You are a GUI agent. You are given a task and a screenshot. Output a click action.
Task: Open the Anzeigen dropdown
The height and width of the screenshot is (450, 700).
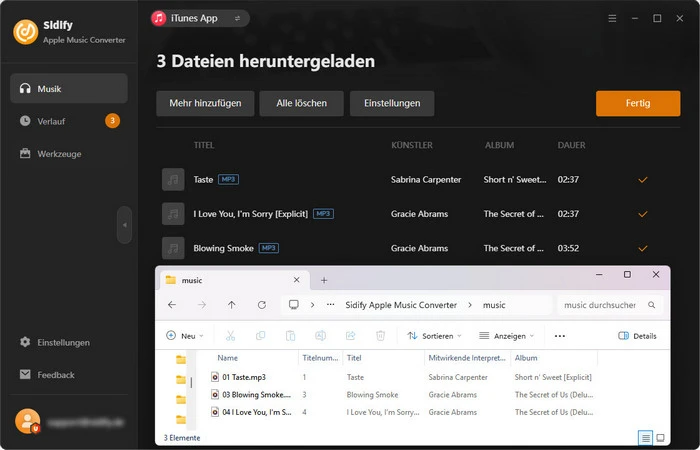506,336
